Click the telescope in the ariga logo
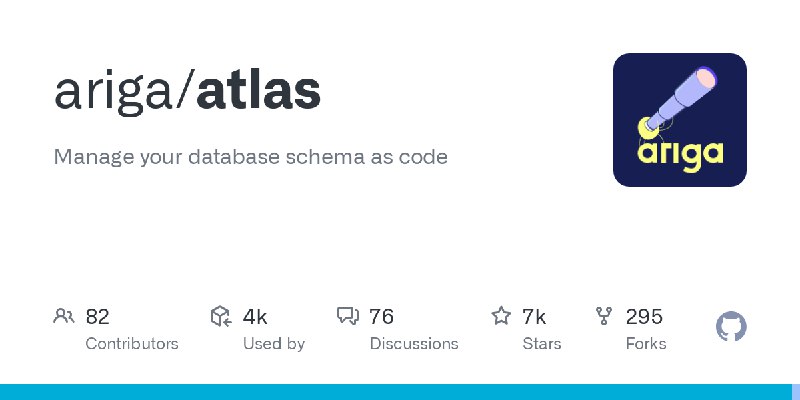This screenshot has height=400, width=800. (678, 101)
